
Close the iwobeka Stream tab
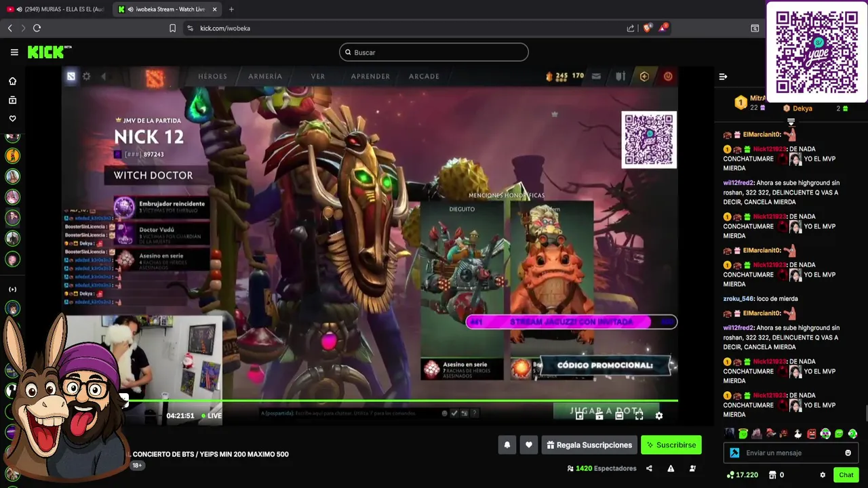pos(214,9)
